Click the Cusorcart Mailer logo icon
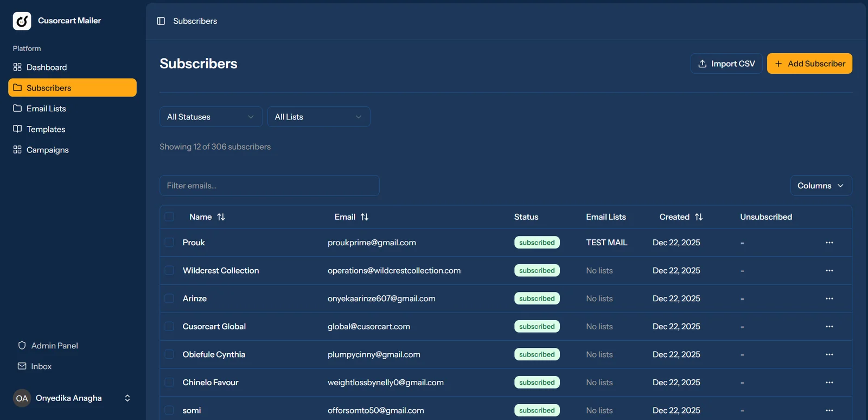 22,21
